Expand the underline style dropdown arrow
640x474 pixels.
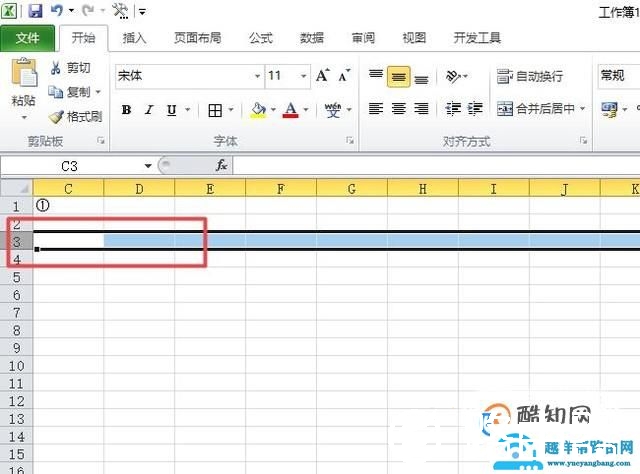188,110
